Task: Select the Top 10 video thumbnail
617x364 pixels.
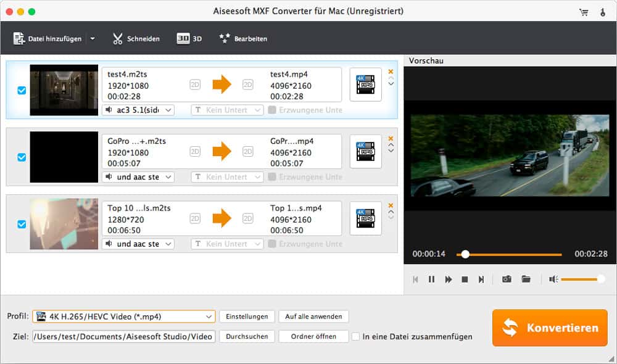Action: coord(64,224)
